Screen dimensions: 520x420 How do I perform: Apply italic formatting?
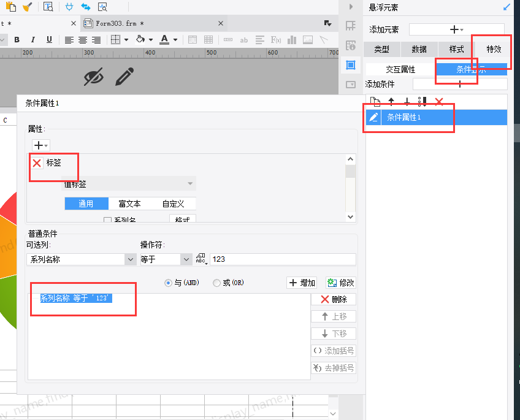coord(33,40)
